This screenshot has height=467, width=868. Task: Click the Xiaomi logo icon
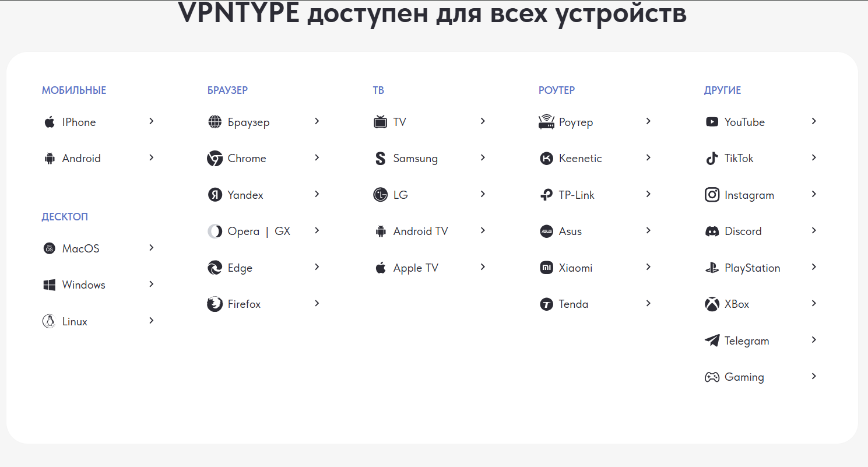tap(546, 268)
